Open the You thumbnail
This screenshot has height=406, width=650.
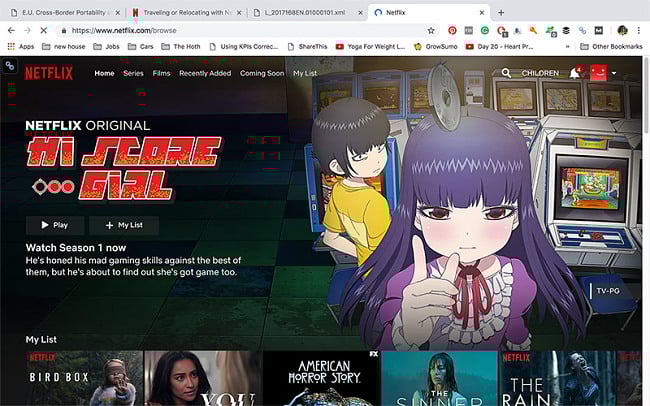coord(203,378)
